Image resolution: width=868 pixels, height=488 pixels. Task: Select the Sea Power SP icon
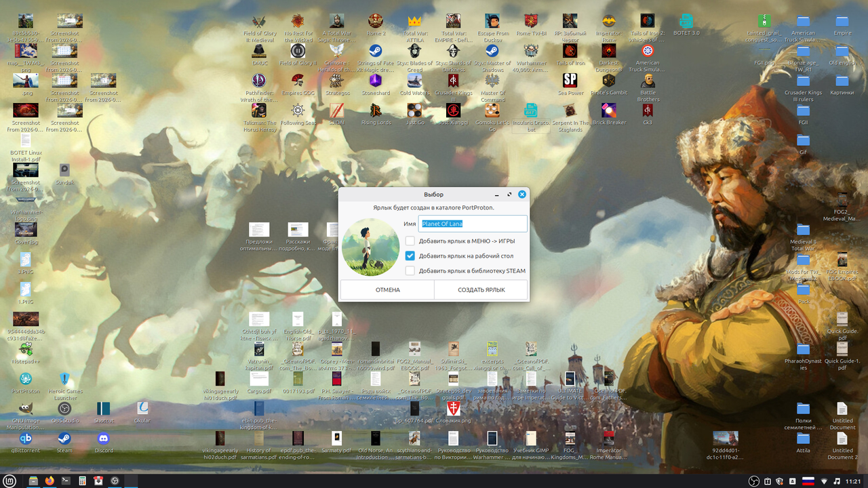[x=570, y=81]
